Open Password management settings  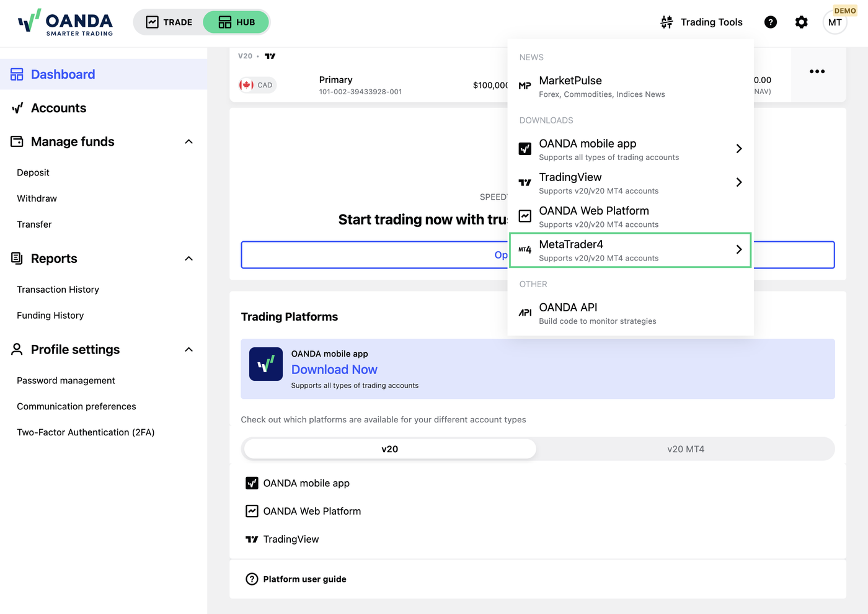66,381
